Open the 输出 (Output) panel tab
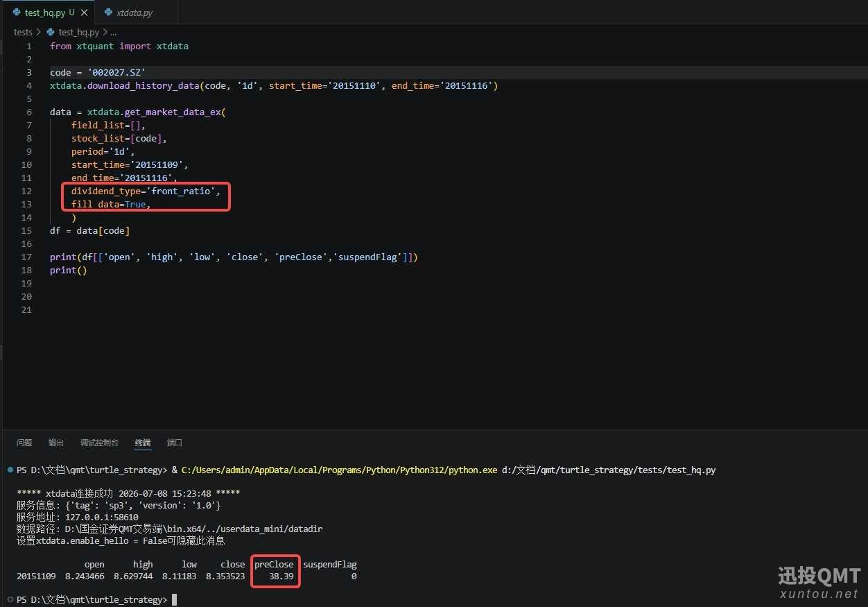 point(56,443)
